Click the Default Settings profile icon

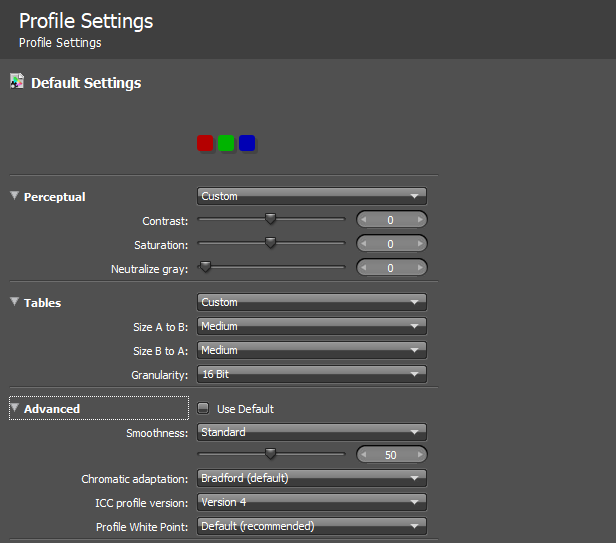[x=16, y=82]
